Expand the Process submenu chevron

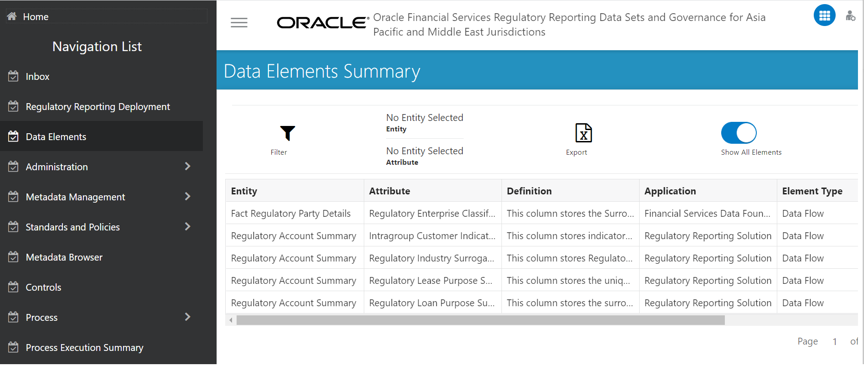point(187,317)
